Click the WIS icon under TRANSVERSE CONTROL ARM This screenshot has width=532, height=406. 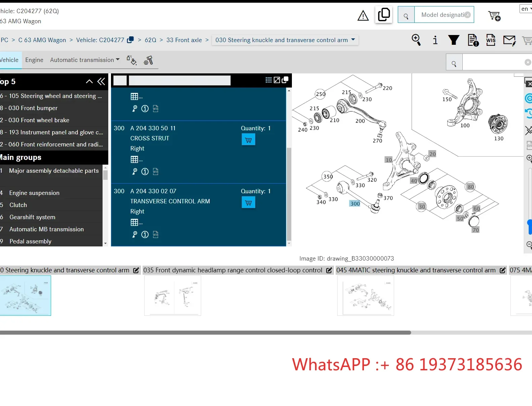(155, 235)
